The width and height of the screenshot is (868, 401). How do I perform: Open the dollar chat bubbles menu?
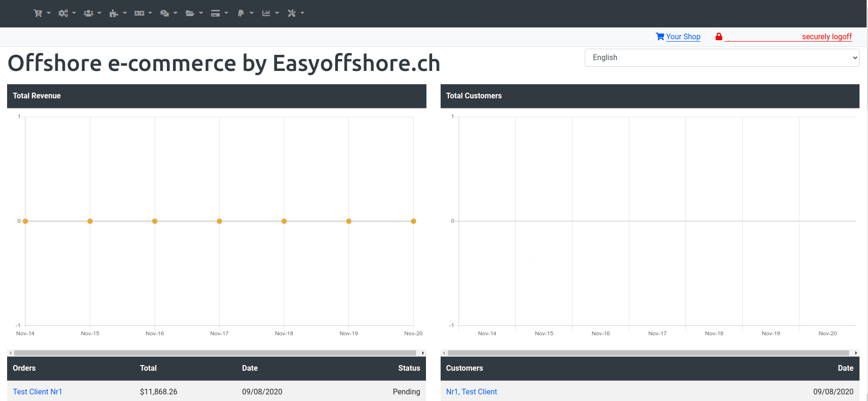(169, 13)
